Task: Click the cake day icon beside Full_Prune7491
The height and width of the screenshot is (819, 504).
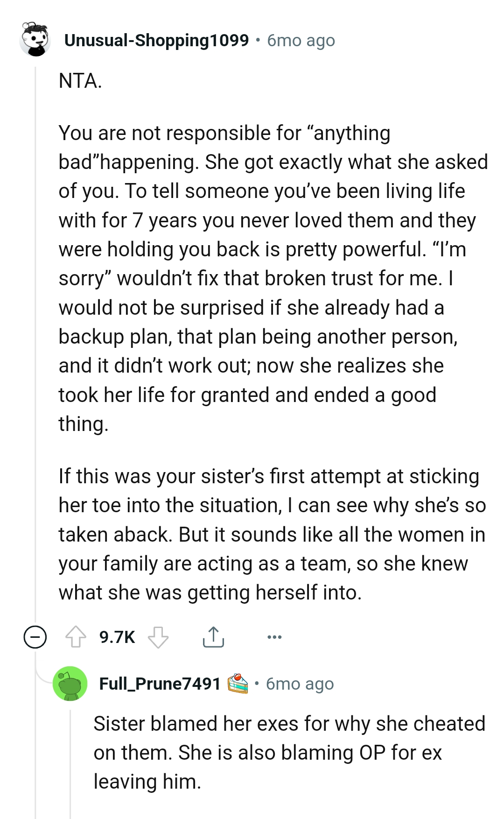Action: (x=238, y=683)
